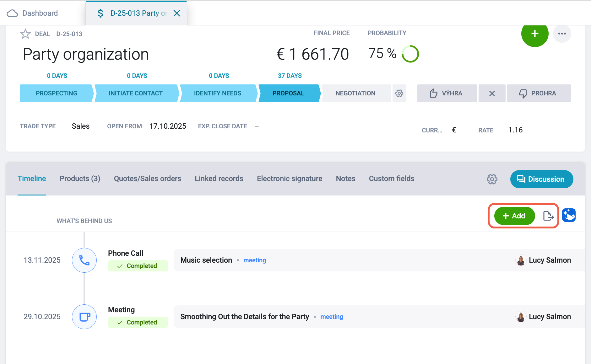Switch to the Timeline tab
The image size is (591, 364).
click(x=32, y=179)
